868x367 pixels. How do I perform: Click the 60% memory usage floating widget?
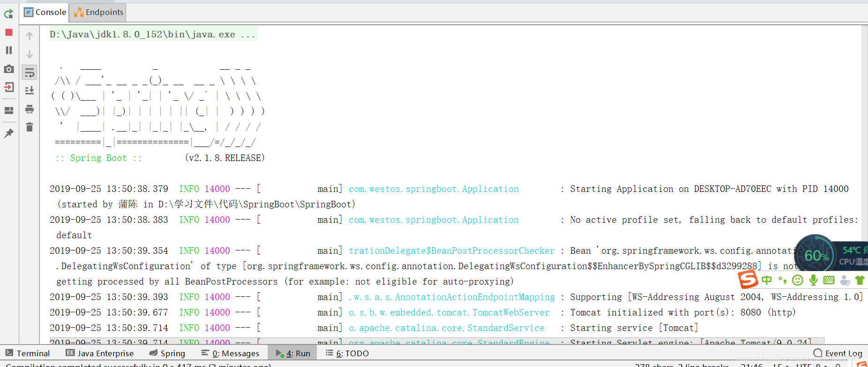click(x=815, y=255)
